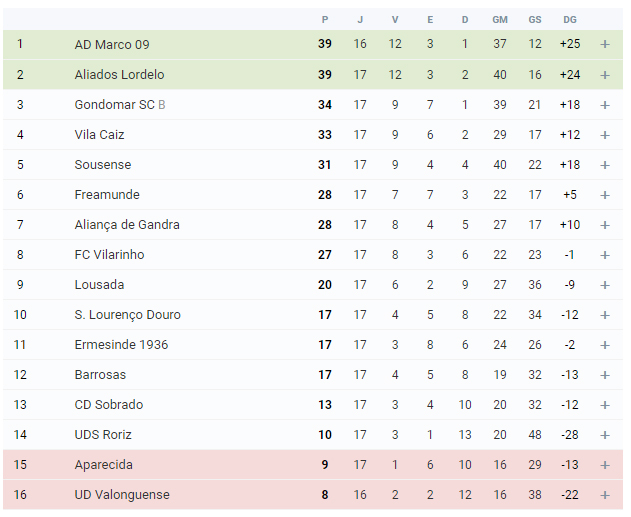Click plus icon for Aliança de Gandra
631x517 pixels.
coord(605,225)
